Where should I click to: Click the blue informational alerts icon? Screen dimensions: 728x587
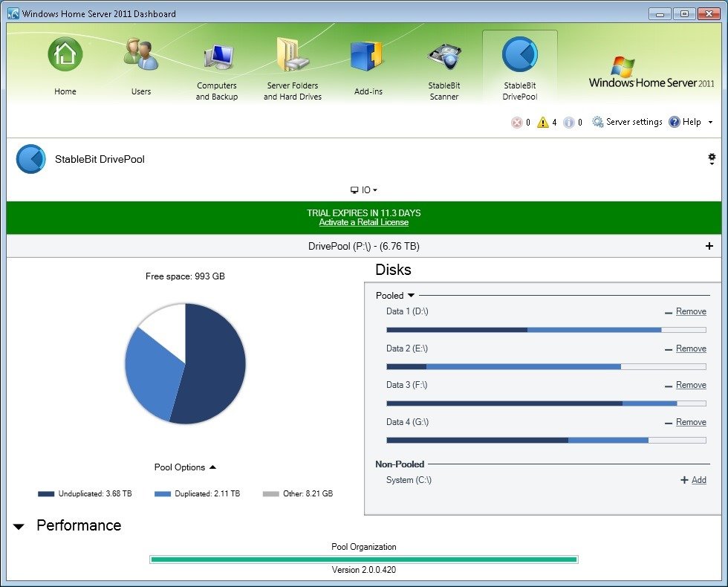tap(569, 122)
